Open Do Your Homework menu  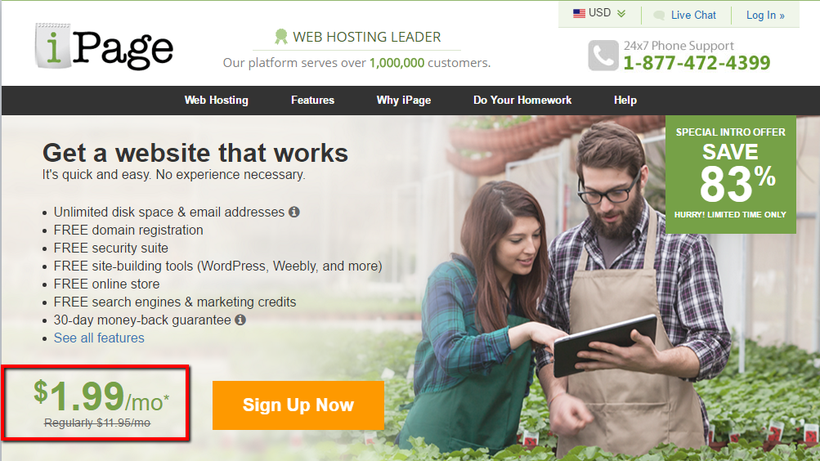[522, 100]
